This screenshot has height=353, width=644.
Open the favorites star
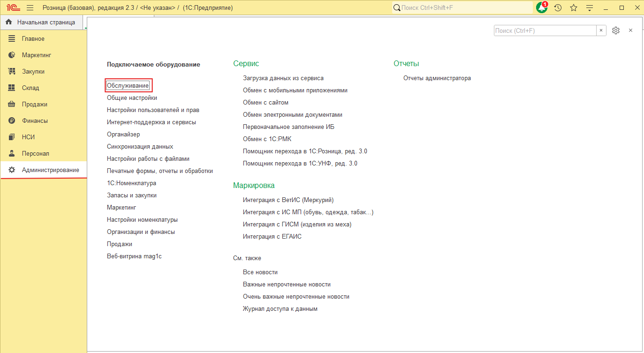click(574, 8)
